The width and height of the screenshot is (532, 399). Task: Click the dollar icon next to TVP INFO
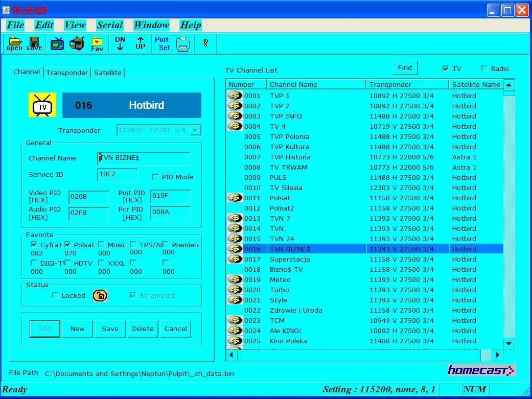click(x=235, y=116)
